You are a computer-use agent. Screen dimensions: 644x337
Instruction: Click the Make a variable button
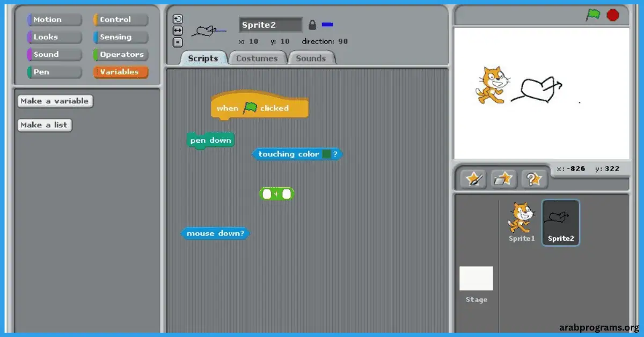click(x=55, y=101)
